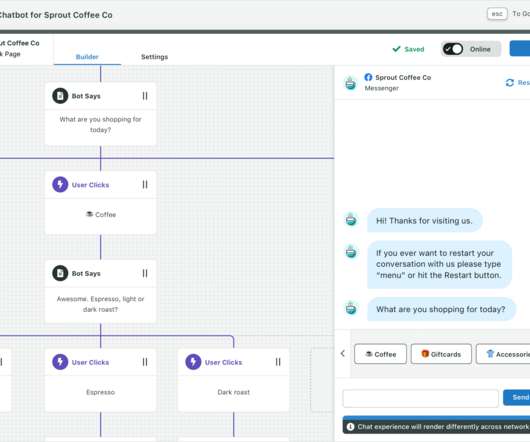Select the Giftcards quick reply button
The width and height of the screenshot is (530, 442).
coord(441,354)
